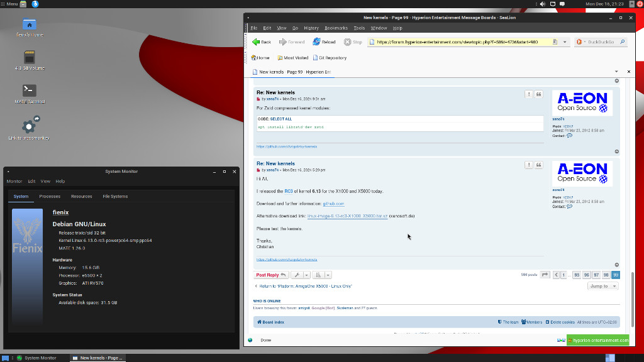Open the Board index link
Image resolution: width=644 pixels, height=362 pixels.
[270, 322]
